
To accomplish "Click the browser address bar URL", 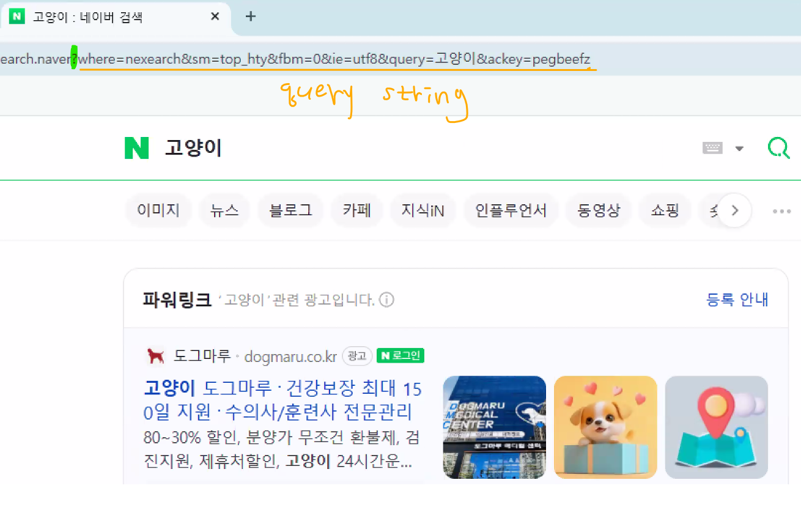I will click(297, 59).
